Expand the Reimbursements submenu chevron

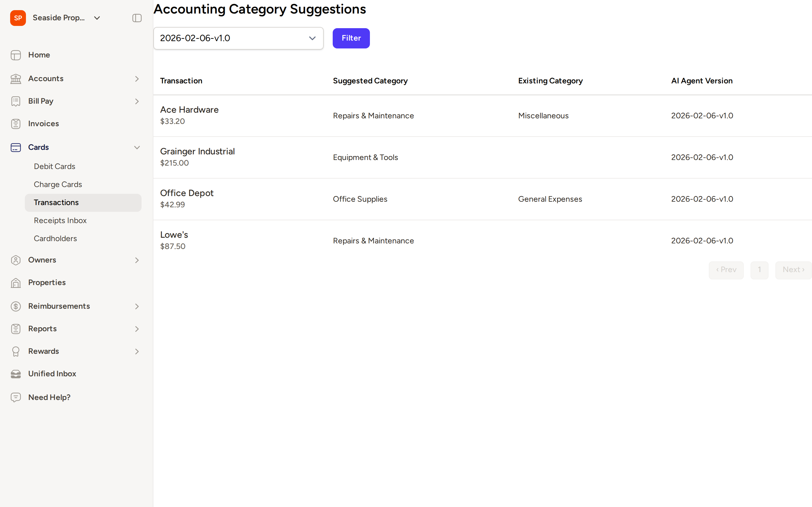coord(137,306)
